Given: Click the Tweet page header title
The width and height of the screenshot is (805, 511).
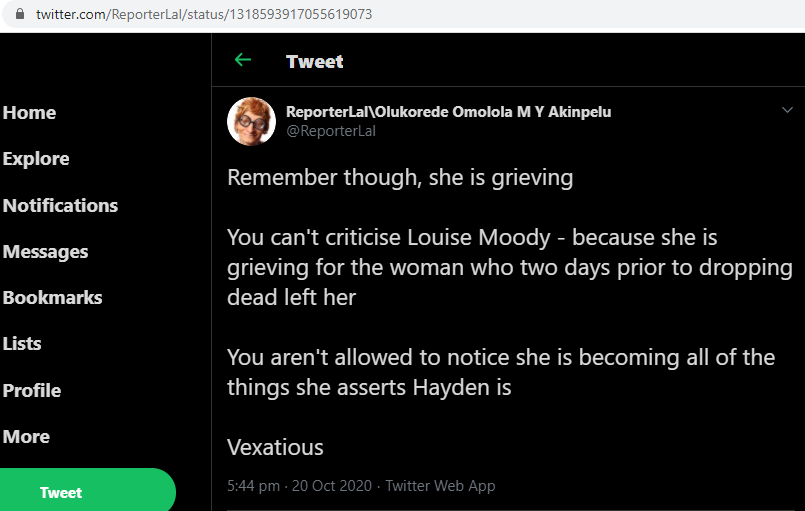Looking at the screenshot, I should 314,61.
